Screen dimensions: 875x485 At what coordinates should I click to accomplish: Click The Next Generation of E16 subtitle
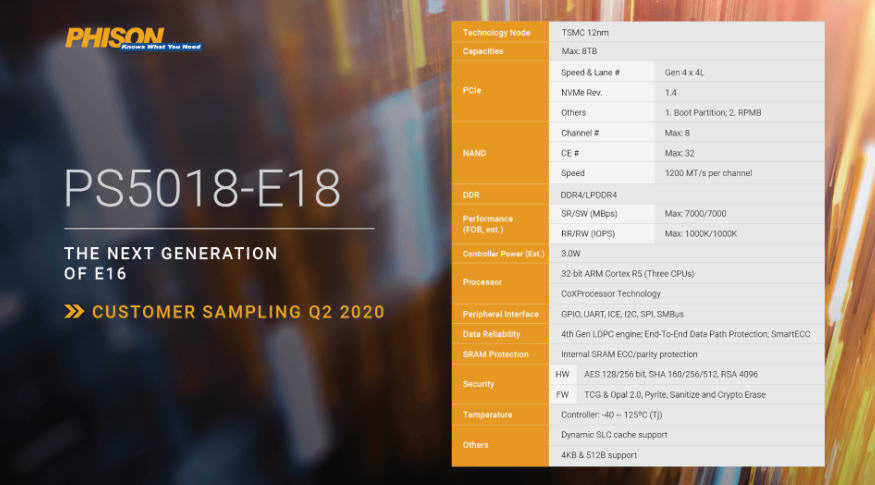(171, 264)
